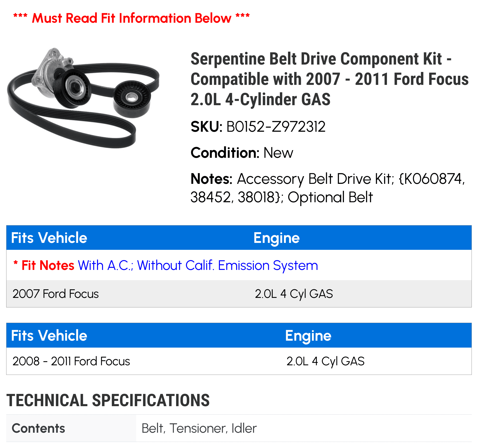Viewport: 478px width, 448px height.
Task: Click the red Fit Notes label
Action: (x=44, y=266)
